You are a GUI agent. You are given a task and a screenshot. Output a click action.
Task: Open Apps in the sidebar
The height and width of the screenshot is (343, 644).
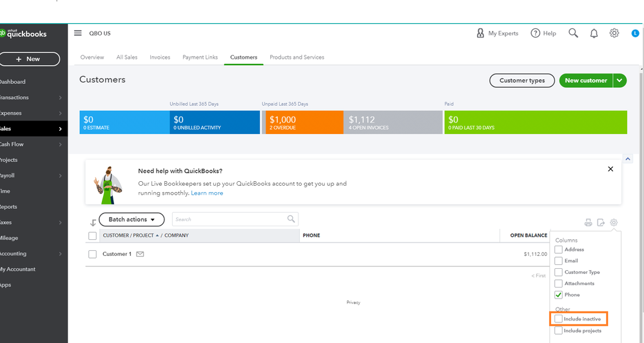[5, 285]
